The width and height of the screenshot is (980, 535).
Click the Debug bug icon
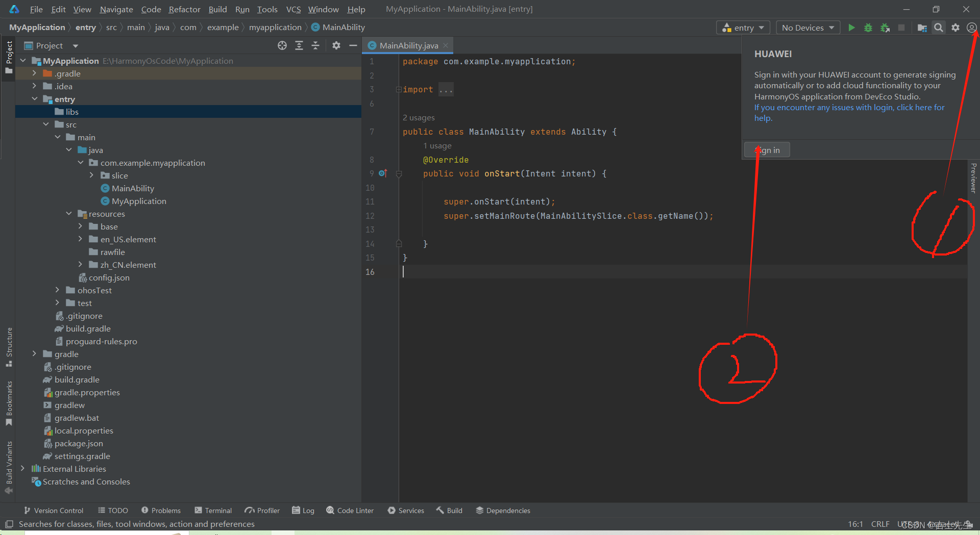(868, 28)
